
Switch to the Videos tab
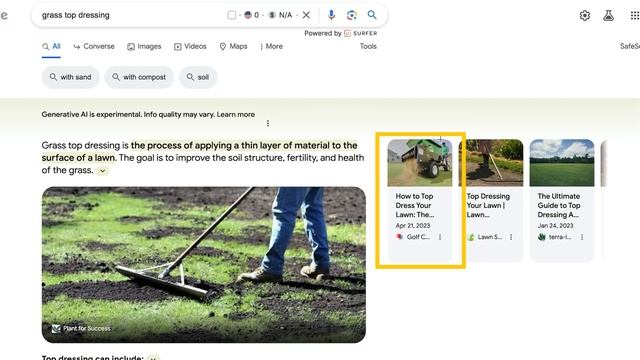click(190, 47)
